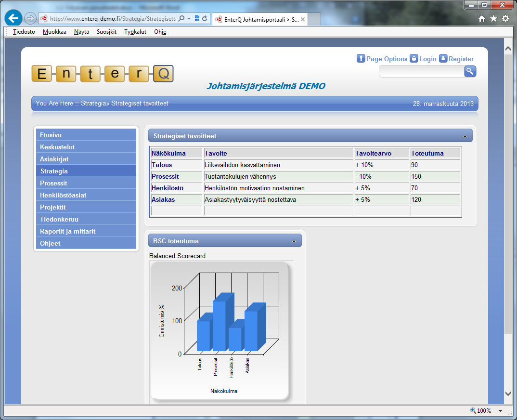Screen dimensions: 517x420
Task: Open the Muokkaa menu
Action: coord(54,32)
